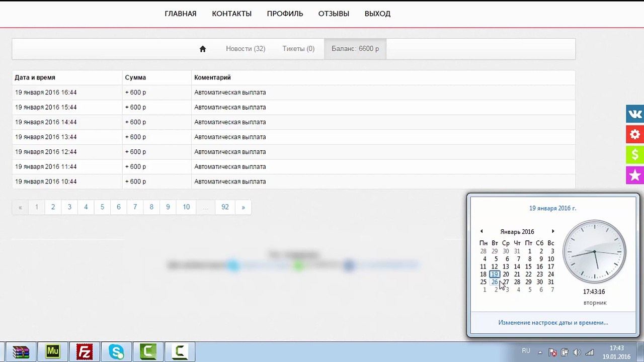Open ГЛАВНАЯ menu item
The height and width of the screenshot is (362, 644).
[x=181, y=14]
